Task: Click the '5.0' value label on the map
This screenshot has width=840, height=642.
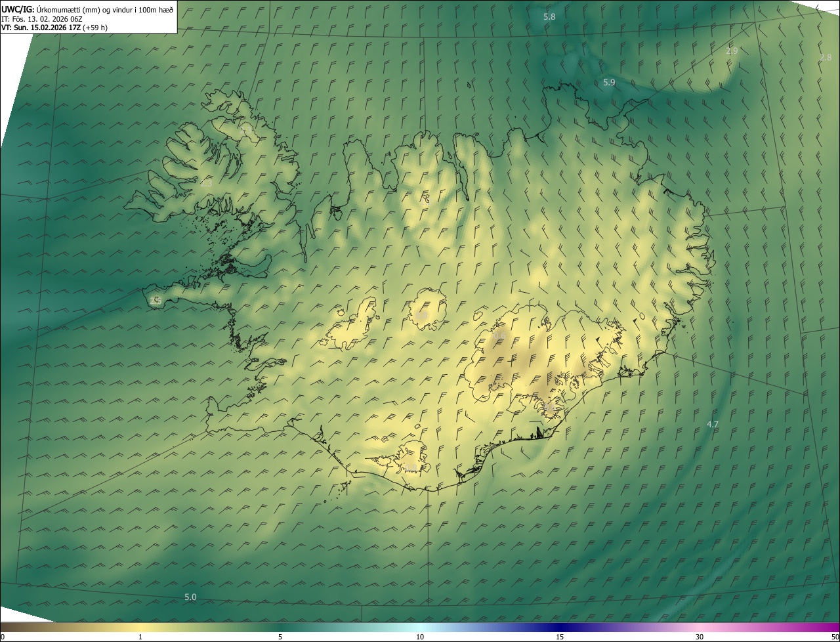Action: (190, 597)
